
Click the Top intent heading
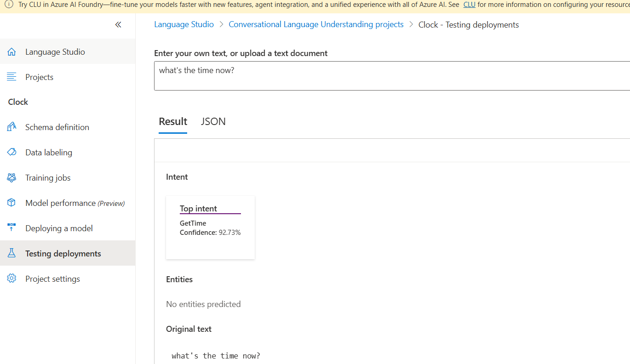[198, 208]
